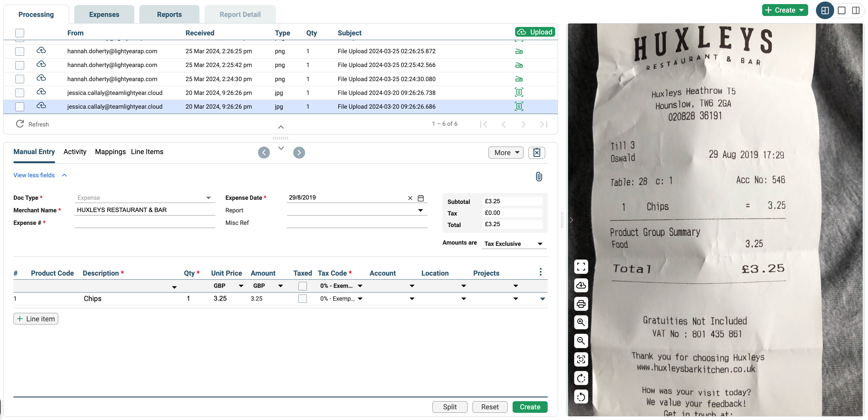868x420 pixels.
Task: Click the Misc Ref input field
Action: pyautogui.click(x=357, y=223)
